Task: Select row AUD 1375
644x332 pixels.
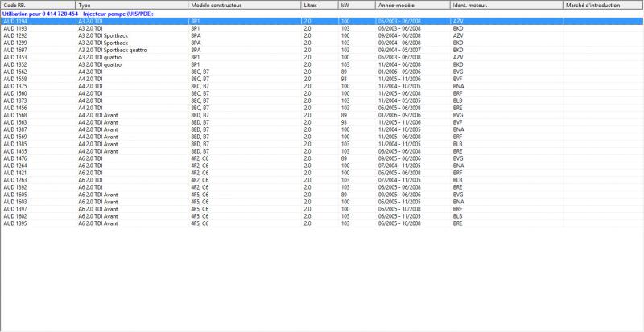Action: [322, 86]
